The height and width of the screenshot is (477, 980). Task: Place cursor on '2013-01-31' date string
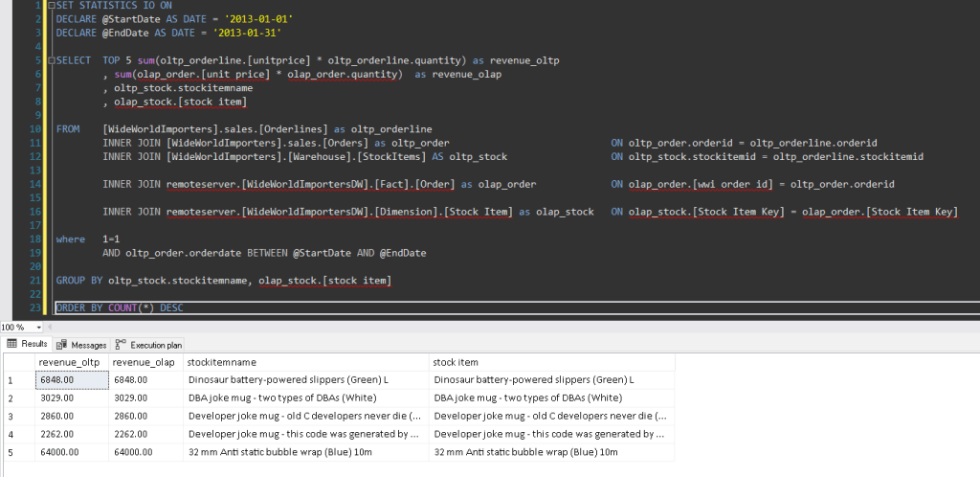247,34
